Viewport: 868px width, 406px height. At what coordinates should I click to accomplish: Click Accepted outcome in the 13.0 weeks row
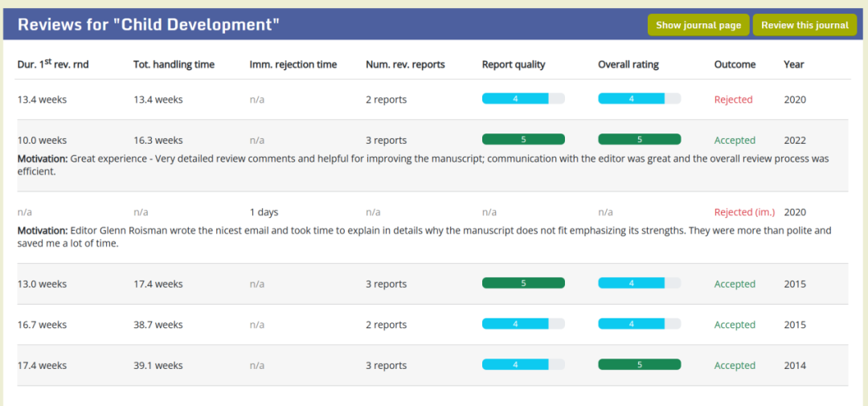735,284
